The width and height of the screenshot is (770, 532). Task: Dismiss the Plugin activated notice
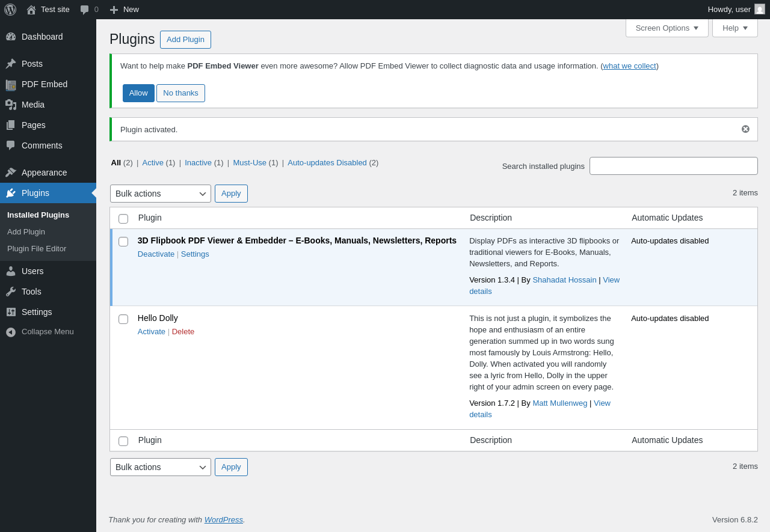(x=745, y=129)
